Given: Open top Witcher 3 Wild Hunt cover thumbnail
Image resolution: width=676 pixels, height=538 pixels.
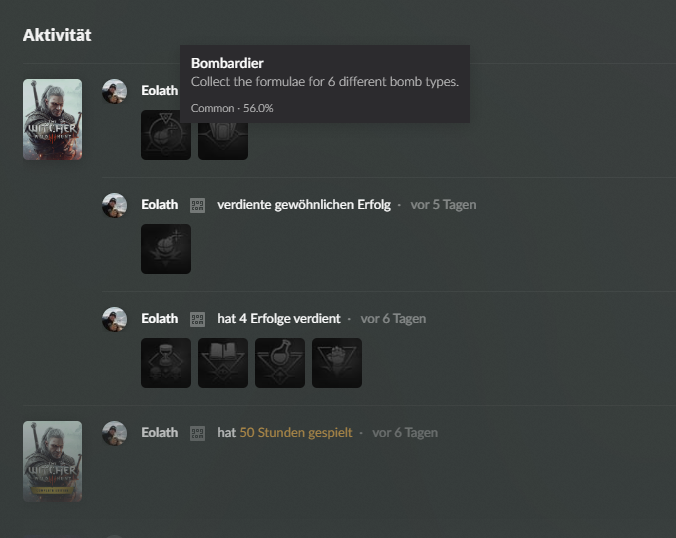Looking at the screenshot, I should click(x=53, y=119).
